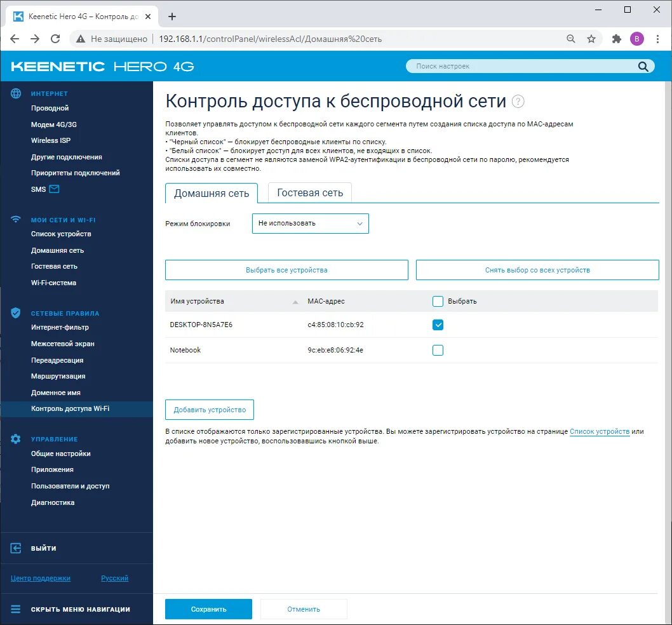Open Доменное имя sidebar item

click(x=56, y=393)
